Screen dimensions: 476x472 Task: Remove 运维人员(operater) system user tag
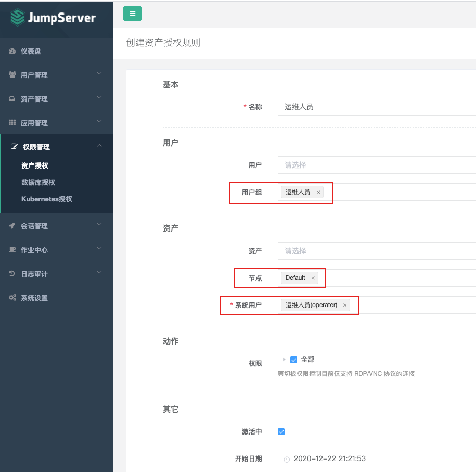click(x=345, y=305)
